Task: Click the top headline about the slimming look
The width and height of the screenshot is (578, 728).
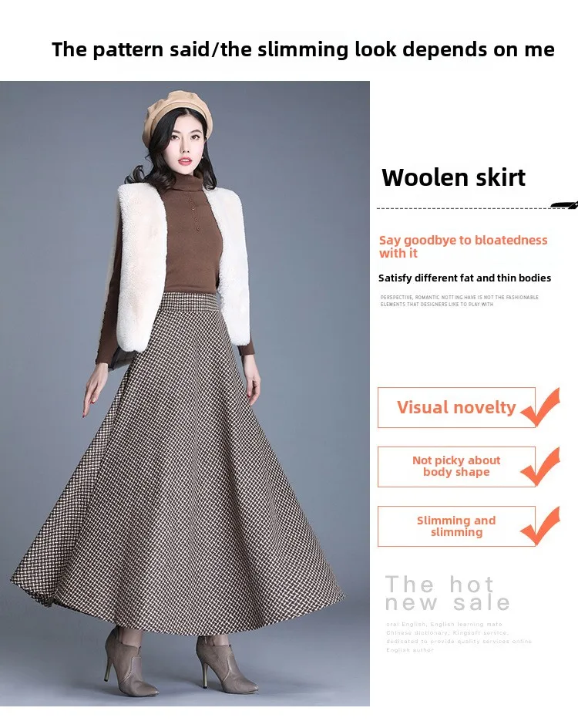Action: (x=303, y=49)
